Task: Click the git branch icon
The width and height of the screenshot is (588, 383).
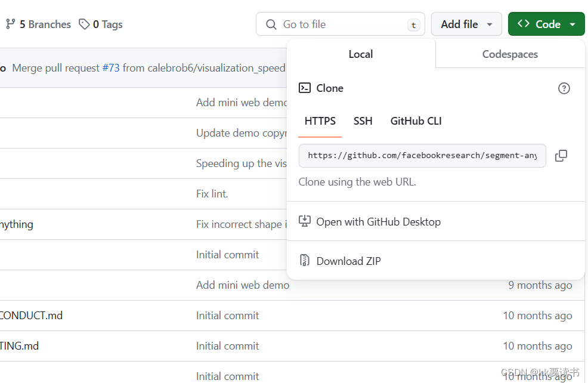Action: point(11,24)
